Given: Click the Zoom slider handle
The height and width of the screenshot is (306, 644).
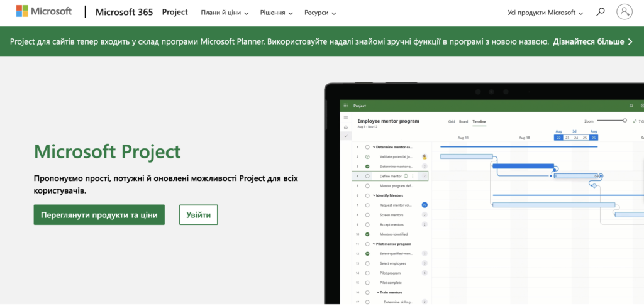Looking at the screenshot, I should (625, 121).
